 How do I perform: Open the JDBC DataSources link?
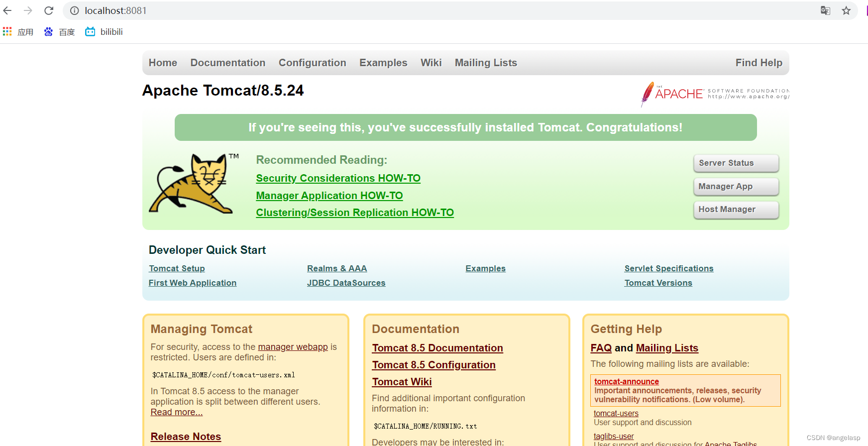[x=346, y=283]
